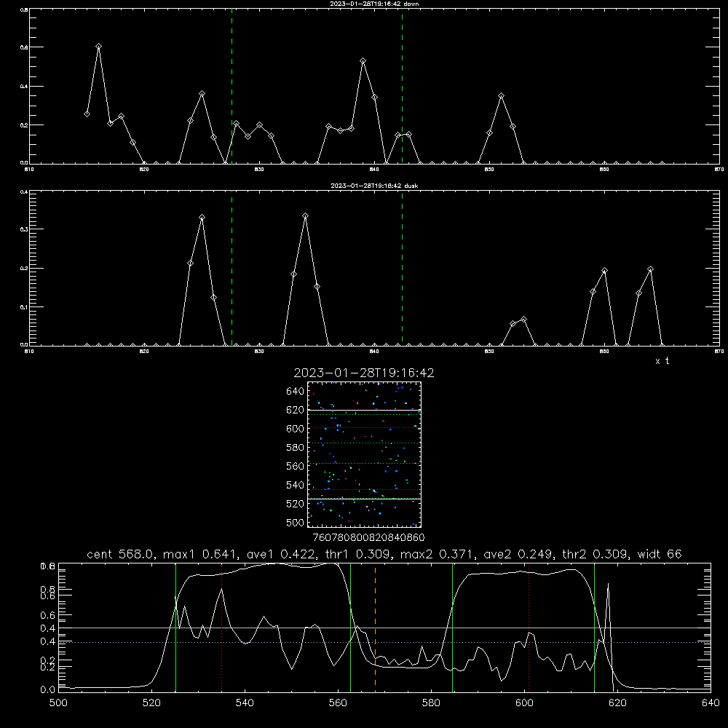Open the colored scatter image thumbnail

tap(364, 454)
